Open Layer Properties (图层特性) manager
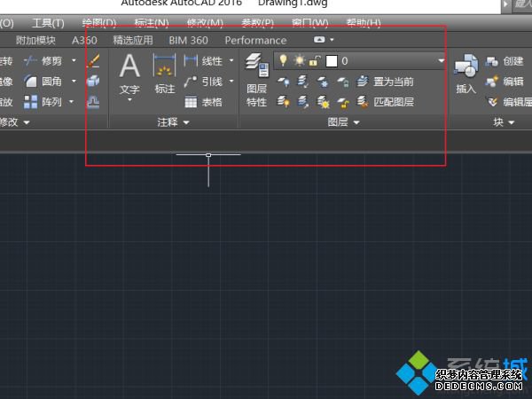 [x=257, y=80]
